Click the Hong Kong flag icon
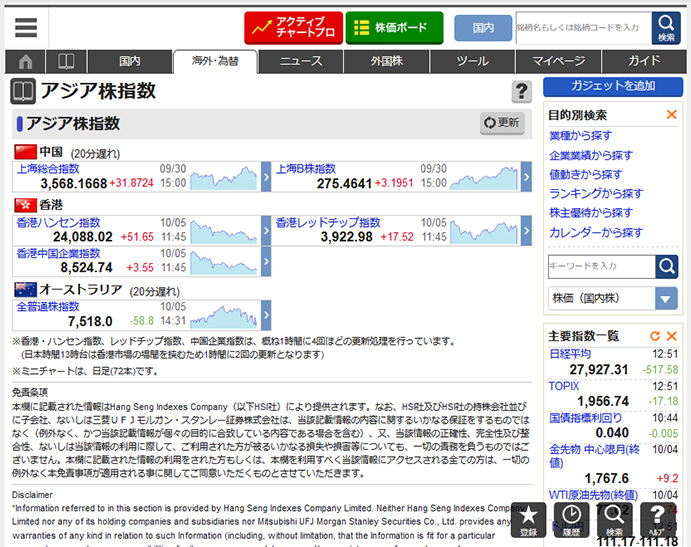This screenshot has height=547, width=691. (x=25, y=205)
